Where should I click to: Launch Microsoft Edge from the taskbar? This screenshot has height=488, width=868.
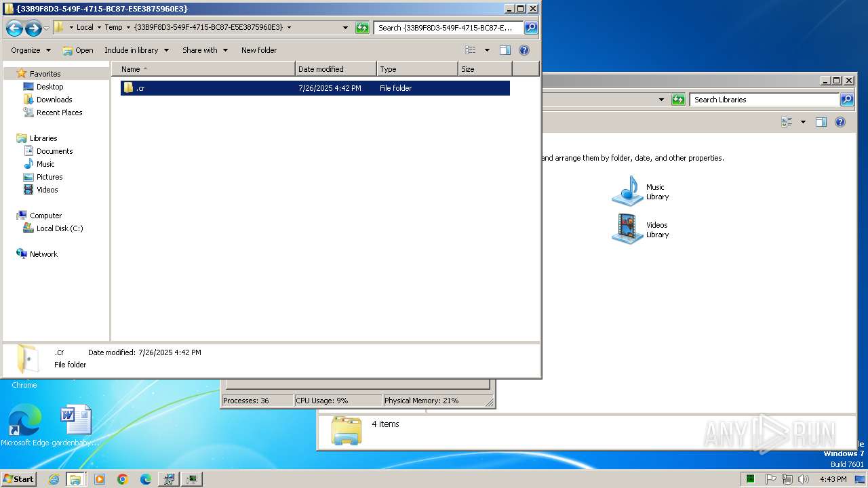click(x=146, y=479)
